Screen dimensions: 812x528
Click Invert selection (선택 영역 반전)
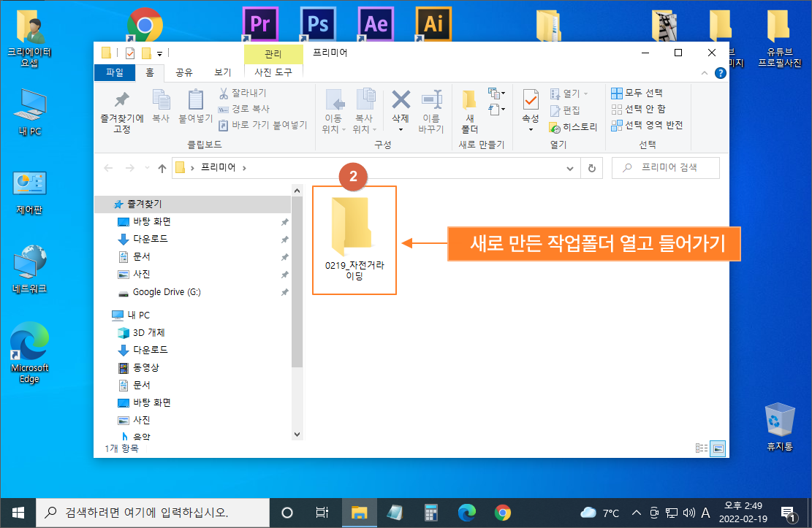tap(648, 126)
